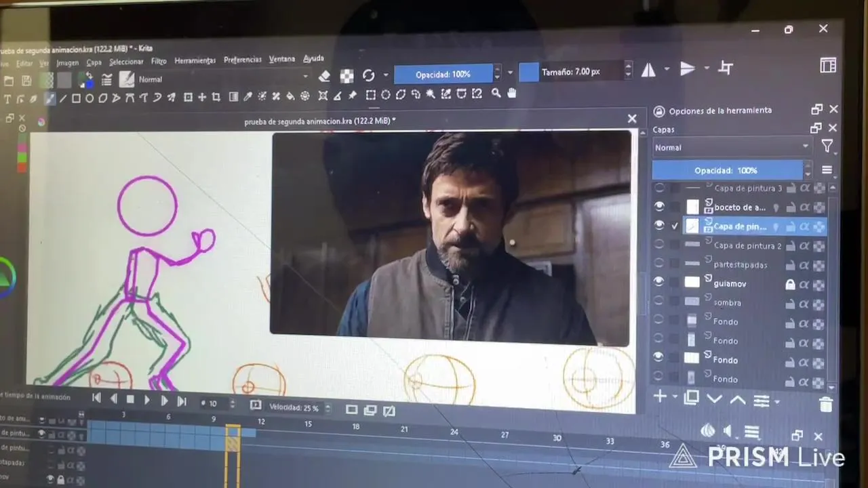
Task: Open the Imagen menu
Action: [x=67, y=63]
